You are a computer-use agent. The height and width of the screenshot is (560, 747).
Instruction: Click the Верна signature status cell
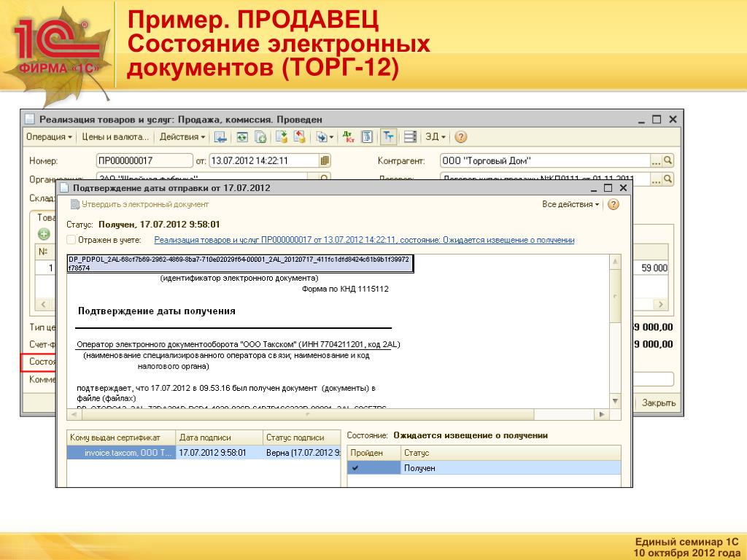302,452
